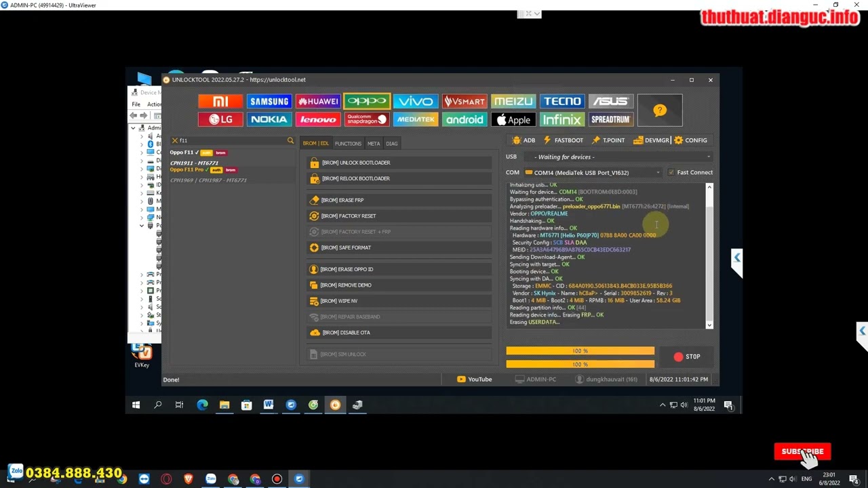The height and width of the screenshot is (488, 868).
Task: Stop the current operation
Action: tap(686, 357)
